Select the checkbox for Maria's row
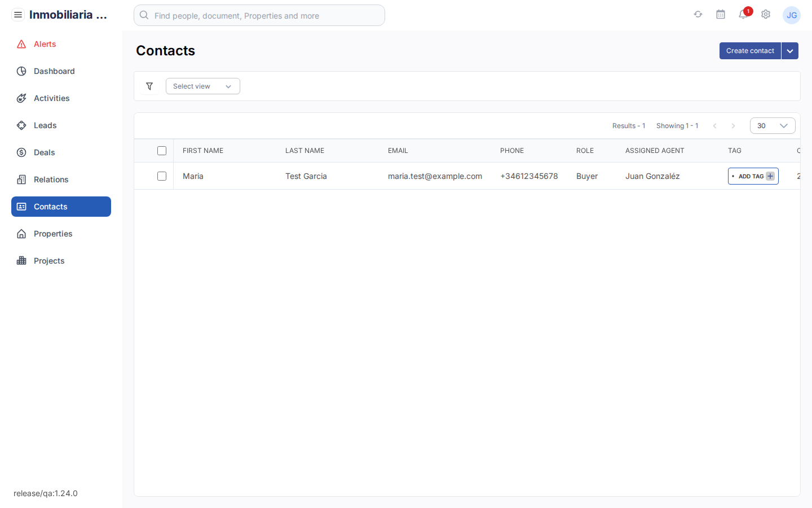 (x=162, y=176)
